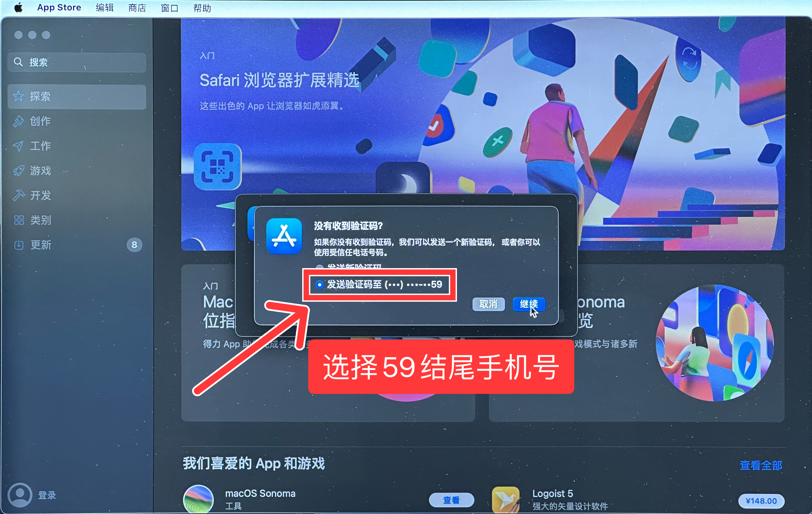Select the 创作 brush icon in sidebar
812x514 pixels.
18,121
